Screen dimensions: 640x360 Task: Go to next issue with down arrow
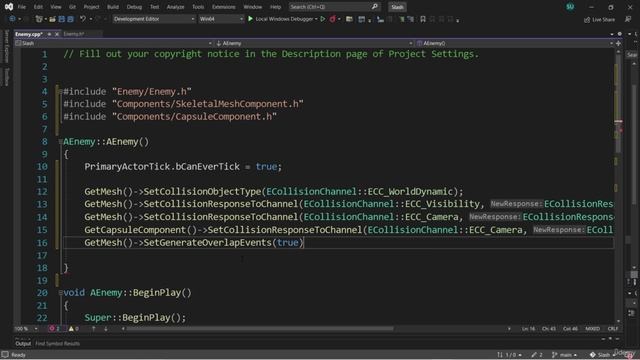point(106,329)
